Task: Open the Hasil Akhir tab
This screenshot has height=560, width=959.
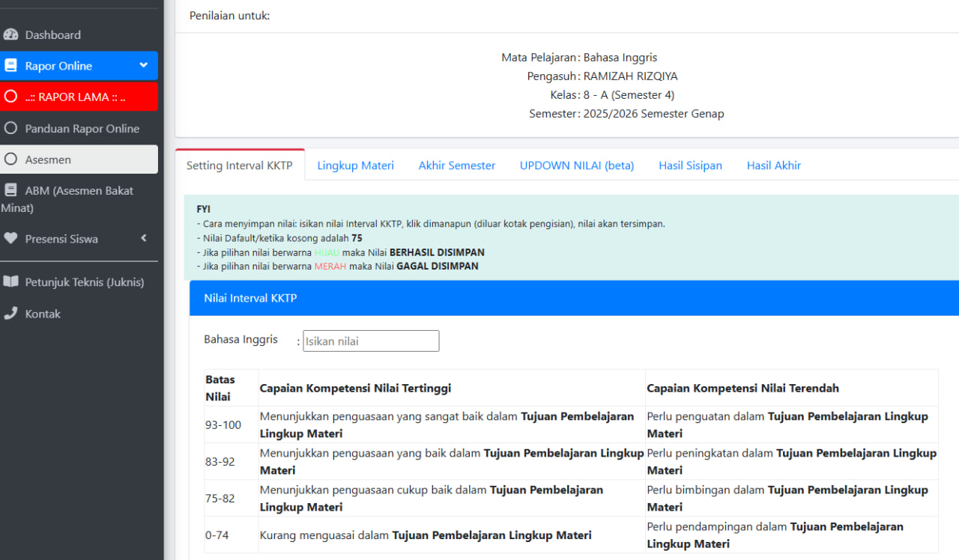Action: 774,165
